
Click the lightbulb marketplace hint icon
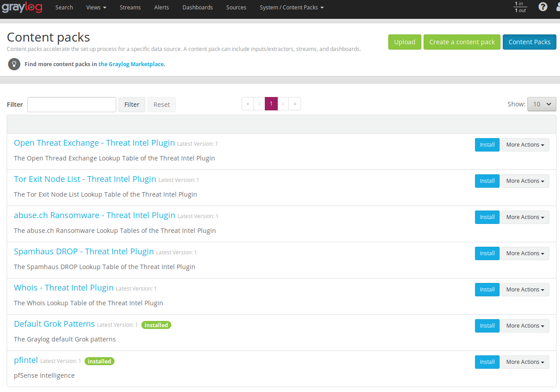point(14,64)
